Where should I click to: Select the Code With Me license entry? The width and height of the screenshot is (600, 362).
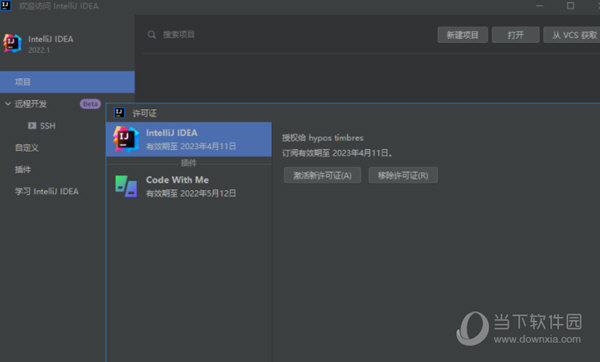point(189,186)
